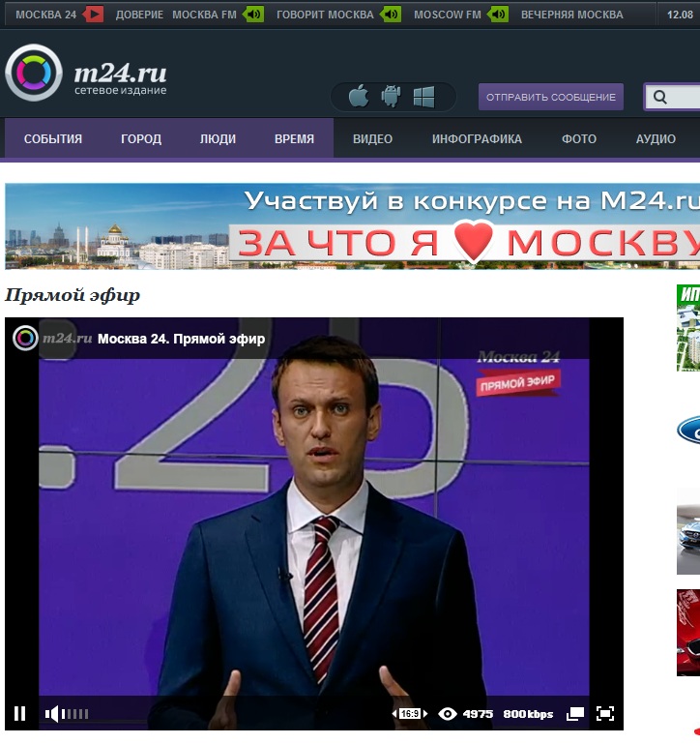Viewport: 700px width, 744px height.
Task: Focus the site search field
Action: (x=672, y=98)
